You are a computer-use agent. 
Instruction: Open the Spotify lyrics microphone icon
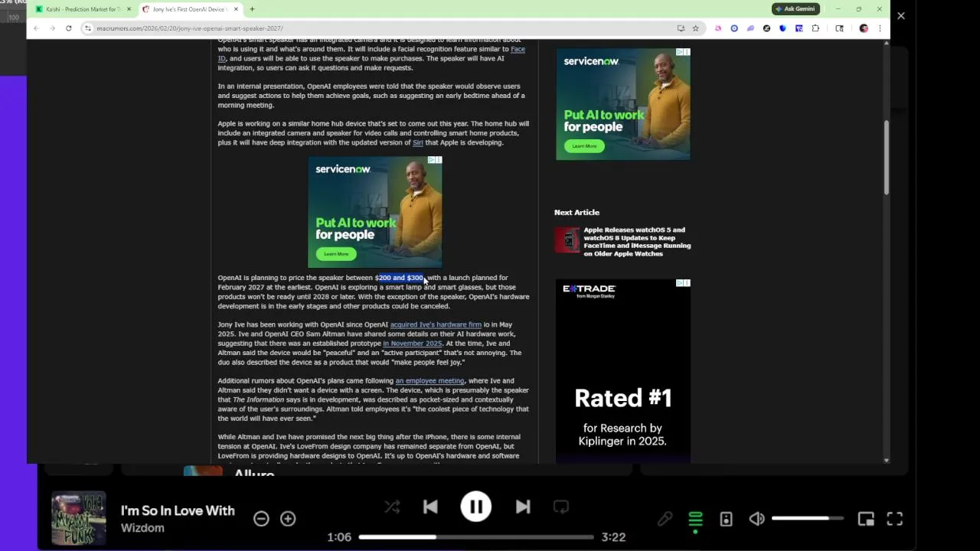tap(665, 519)
